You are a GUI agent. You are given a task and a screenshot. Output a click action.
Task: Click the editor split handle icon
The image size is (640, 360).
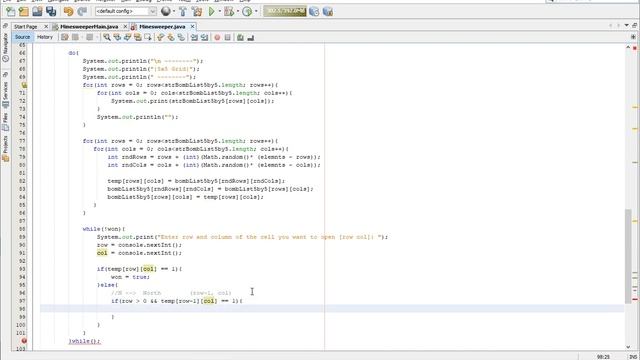click(x=633, y=37)
